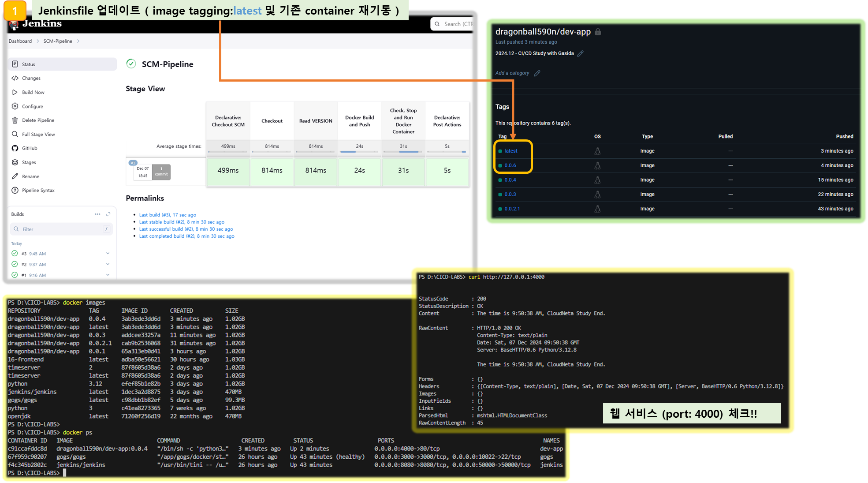Expand build #3 dropdown chevron
This screenshot has height=483, width=868.
(108, 254)
